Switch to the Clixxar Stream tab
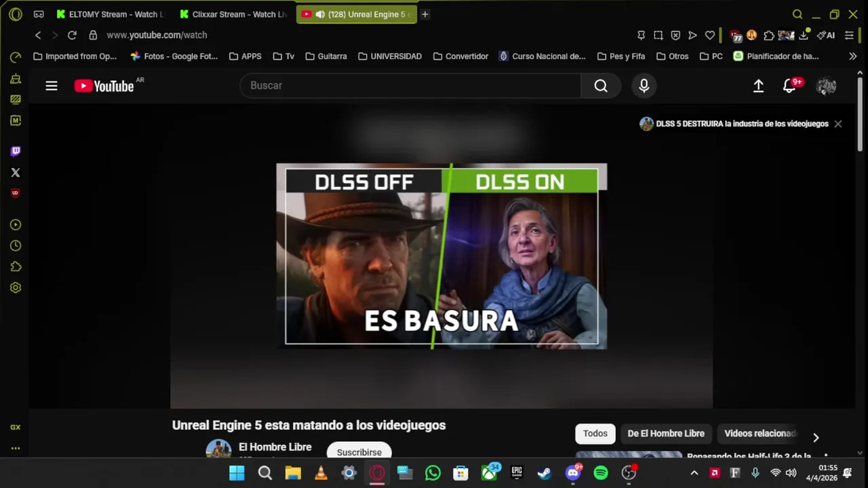868x488 pixels. [233, 14]
